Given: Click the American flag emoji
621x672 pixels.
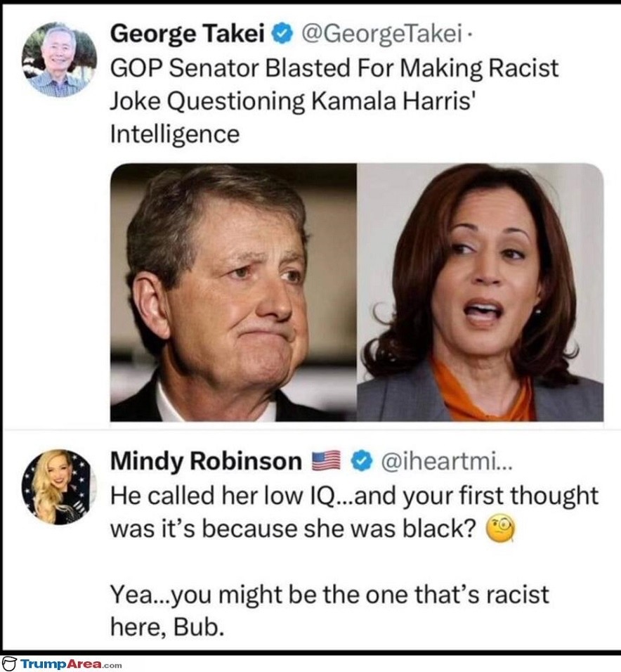Looking at the screenshot, I should [x=327, y=461].
